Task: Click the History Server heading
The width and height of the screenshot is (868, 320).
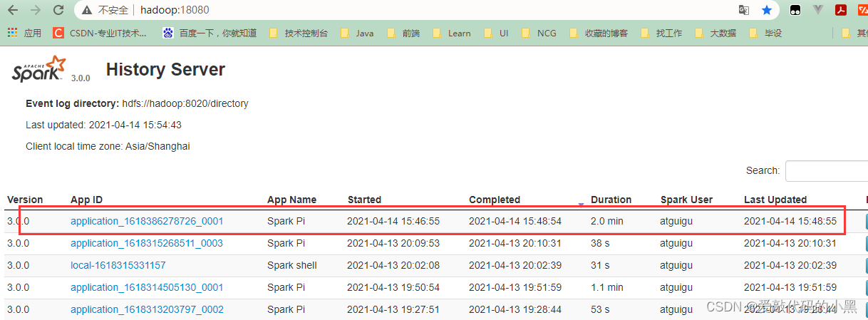Action: [165, 70]
